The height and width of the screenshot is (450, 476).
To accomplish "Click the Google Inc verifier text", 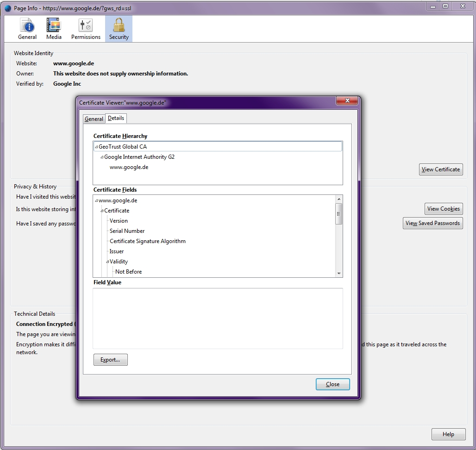I will 67,84.
